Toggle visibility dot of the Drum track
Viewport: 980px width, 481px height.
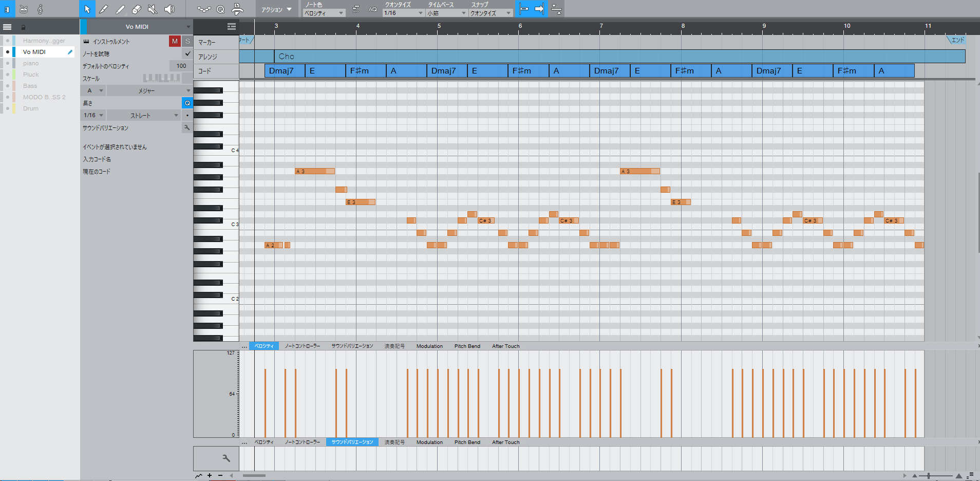coord(7,108)
